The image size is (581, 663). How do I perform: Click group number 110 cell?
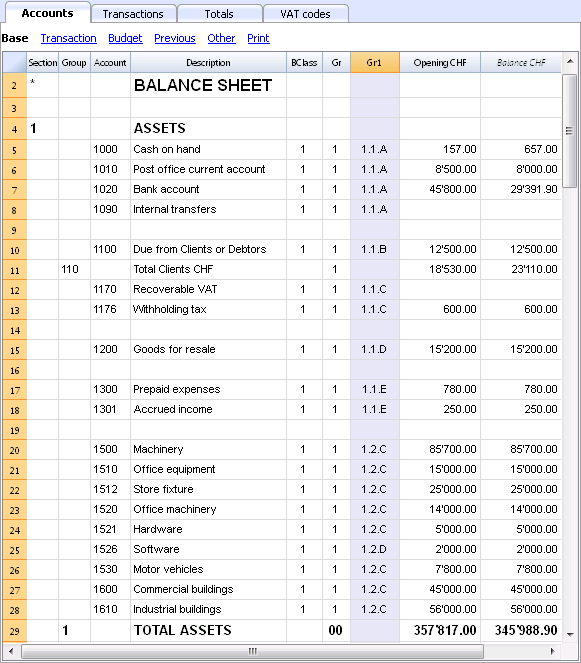pyautogui.click(x=74, y=269)
